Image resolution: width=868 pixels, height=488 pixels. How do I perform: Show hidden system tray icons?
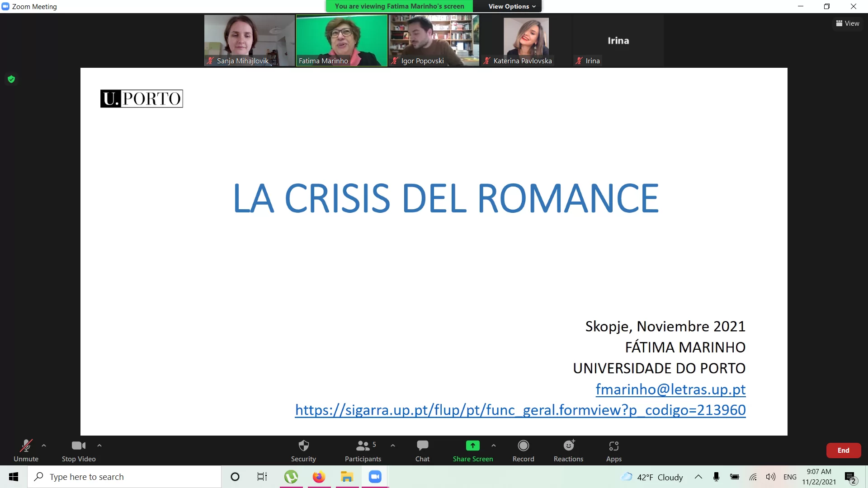point(698,477)
